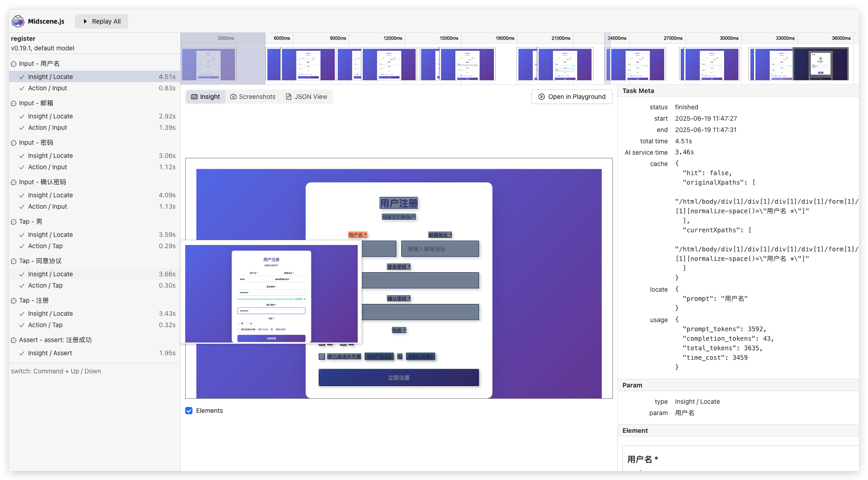Screen dimensions: 868x480
Task: Switch to the Screenshots tab
Action: point(253,97)
